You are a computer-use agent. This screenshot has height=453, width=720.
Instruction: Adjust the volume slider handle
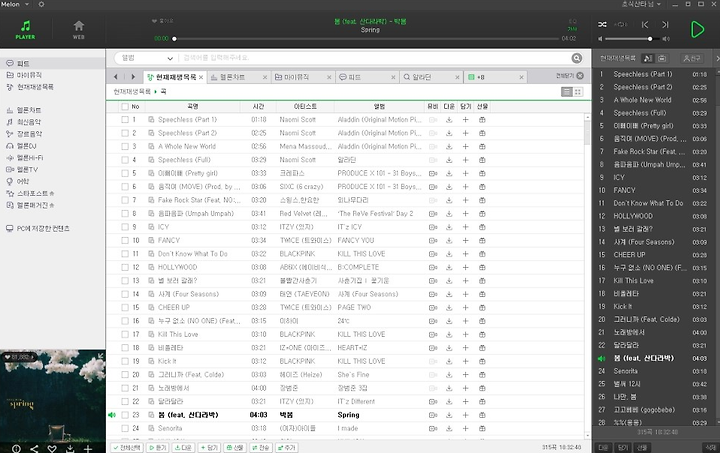point(650,39)
